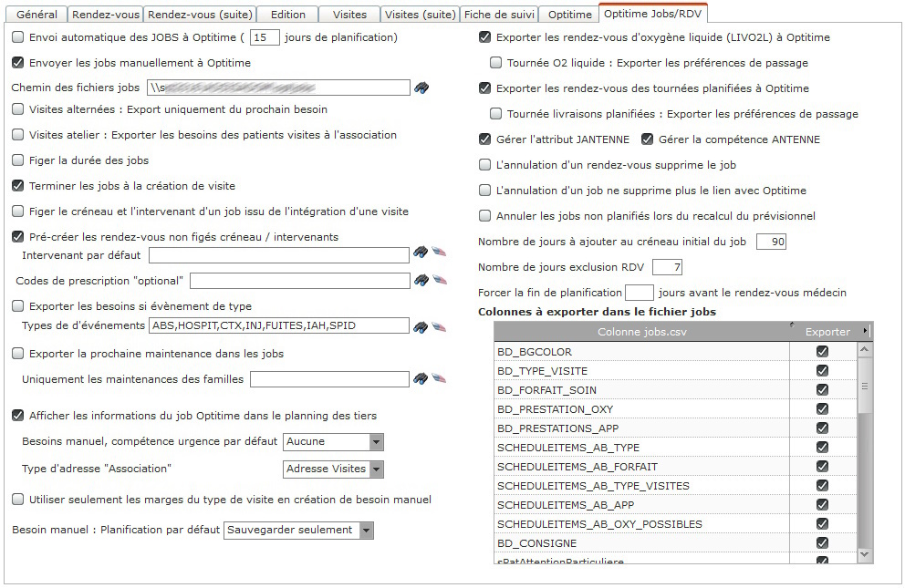
Task: Check Annuler les jobs non planifiés
Action: 484,215
